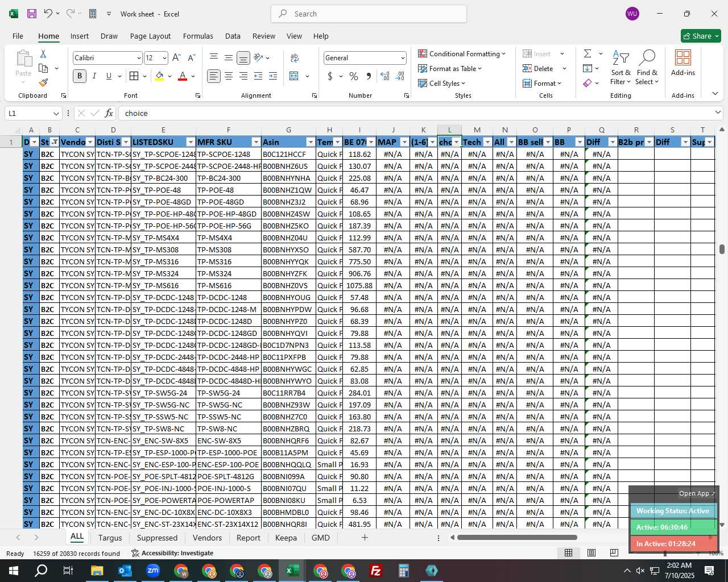Click the Orientation angle text icon
The height and width of the screenshot is (582, 728).
[258, 58]
